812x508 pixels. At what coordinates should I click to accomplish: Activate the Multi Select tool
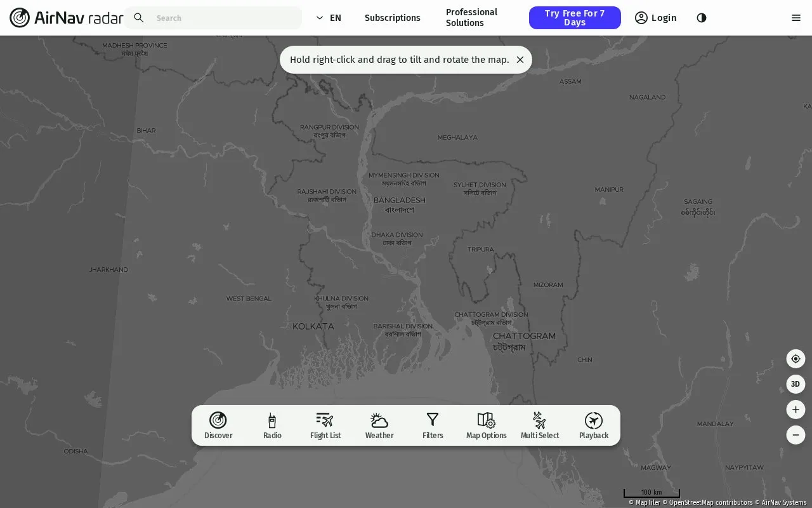pos(540,425)
